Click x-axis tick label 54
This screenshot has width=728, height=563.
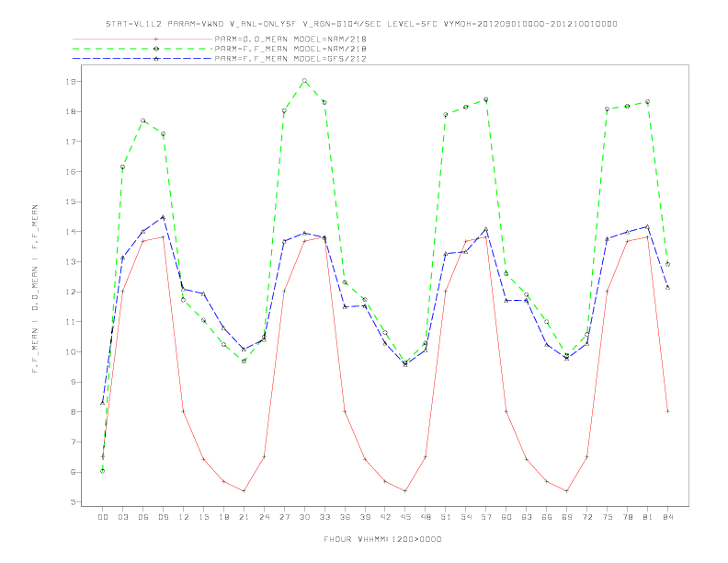[x=466, y=517]
